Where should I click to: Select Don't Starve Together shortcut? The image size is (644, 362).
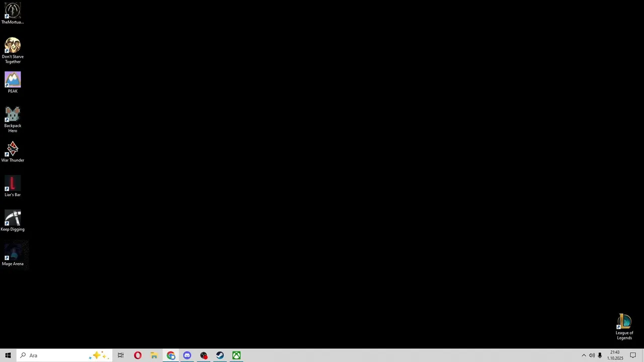coord(13,50)
